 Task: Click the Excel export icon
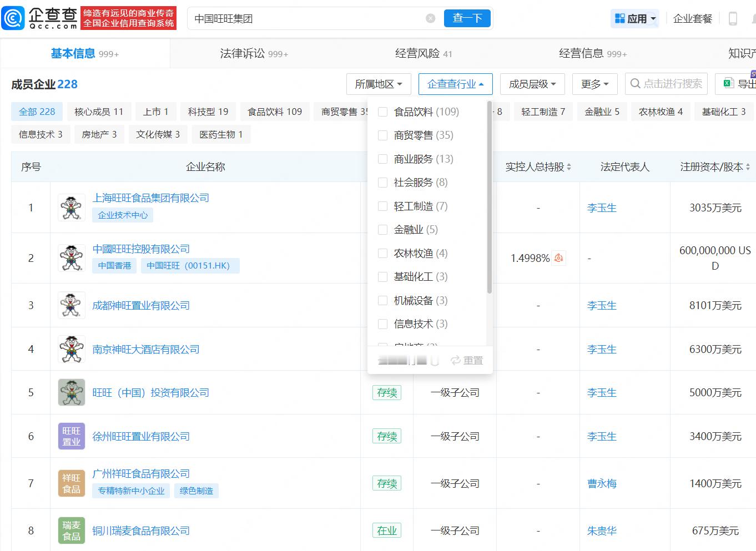tap(728, 84)
